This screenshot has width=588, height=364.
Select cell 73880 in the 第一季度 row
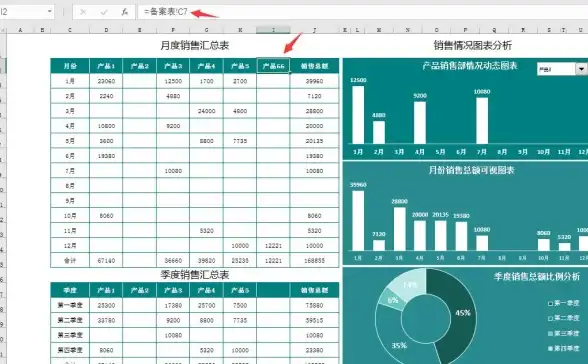coord(314,305)
